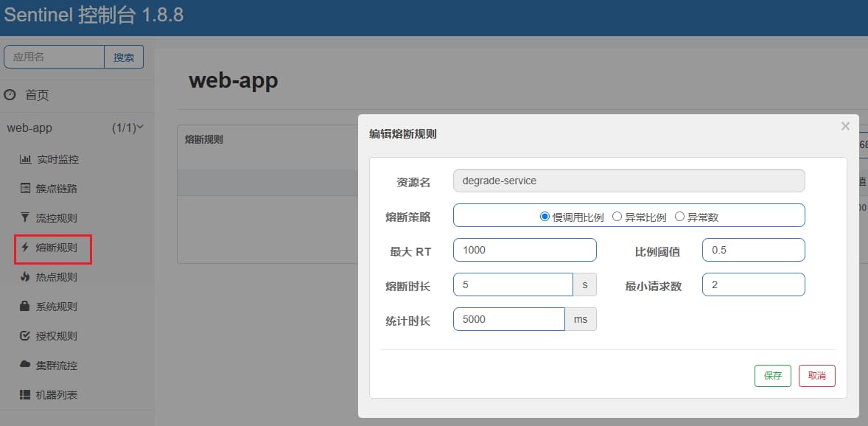Viewport: 868px width, 426px height.
Task: Click 取消 to cancel editing
Action: point(817,376)
